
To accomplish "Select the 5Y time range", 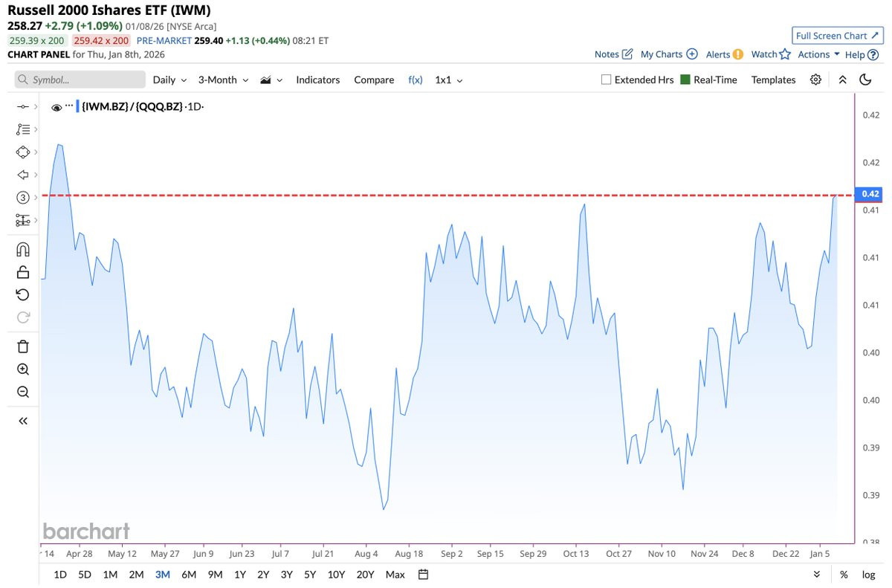I will tap(310, 574).
